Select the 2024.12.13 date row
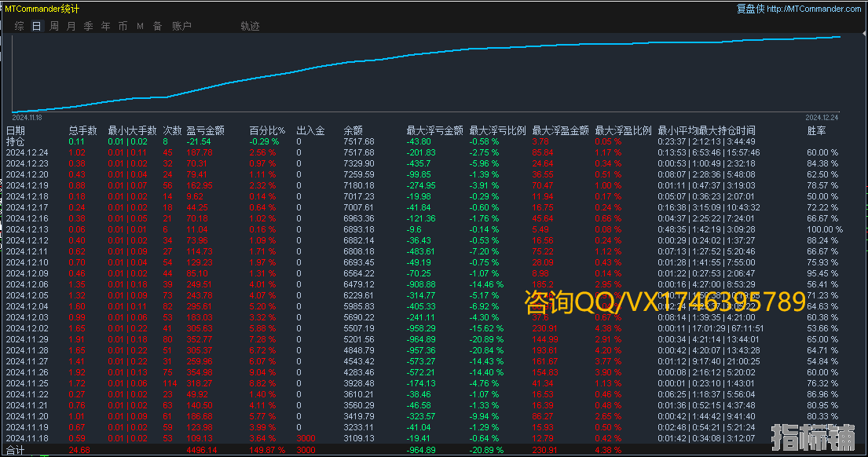This screenshot has width=868, height=457. pos(27,229)
